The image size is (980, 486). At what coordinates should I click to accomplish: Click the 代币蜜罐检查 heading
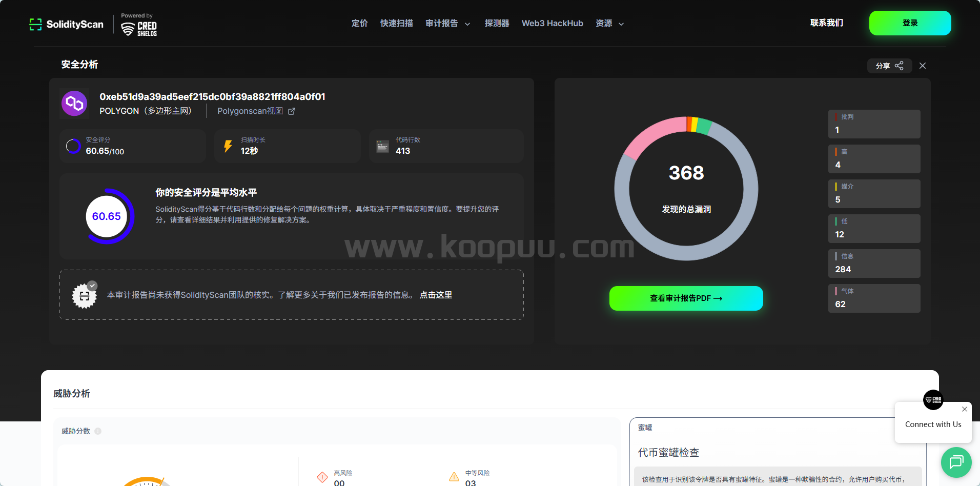(668, 453)
